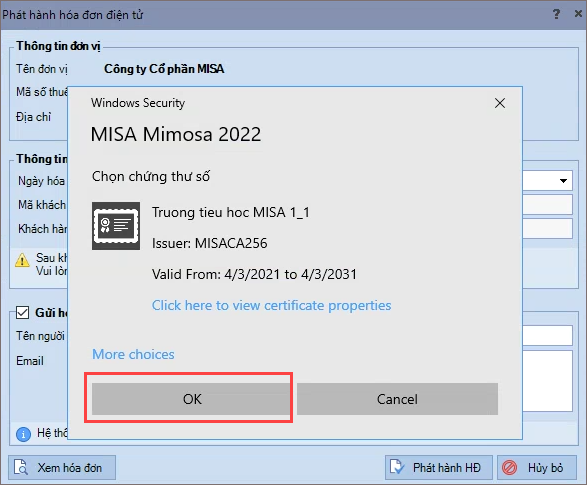This screenshot has height=485, width=587.
Task: Click the Phát hành HĐ document check icon
Action: [x=397, y=467]
